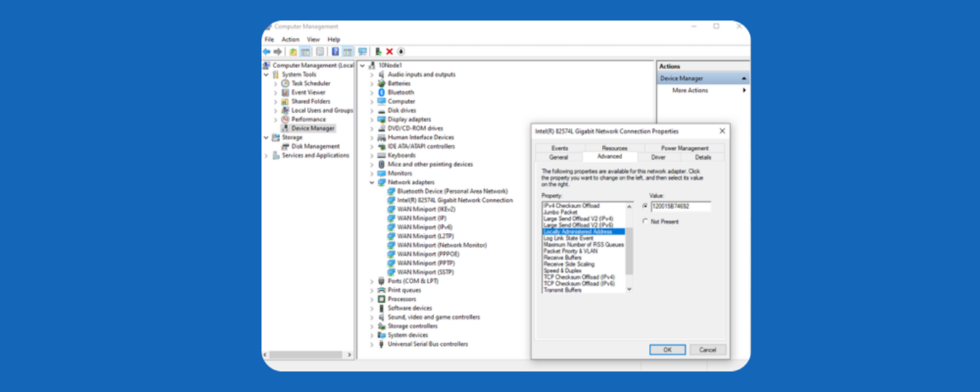Screen dimensions: 980x392
Task: Select Receive Side Scaling property
Action: [569, 264]
